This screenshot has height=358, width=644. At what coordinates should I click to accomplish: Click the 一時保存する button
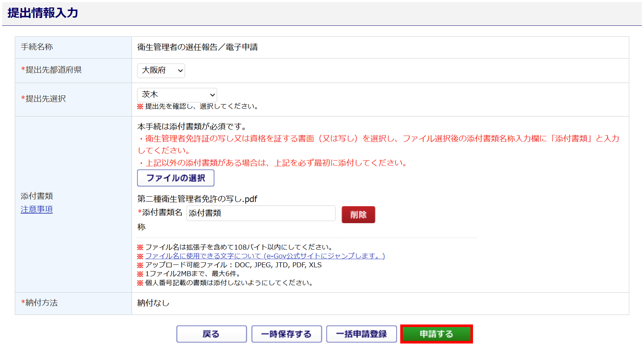point(286,334)
